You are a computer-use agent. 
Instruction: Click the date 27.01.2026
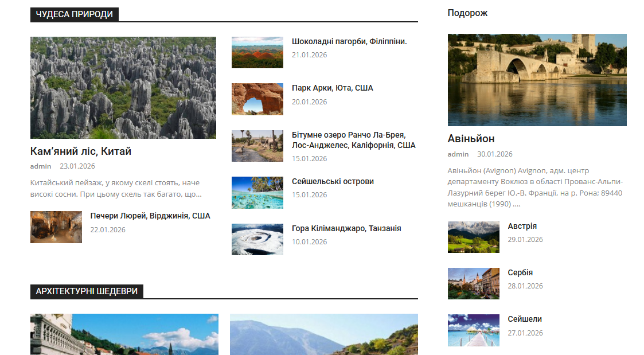pos(525,333)
